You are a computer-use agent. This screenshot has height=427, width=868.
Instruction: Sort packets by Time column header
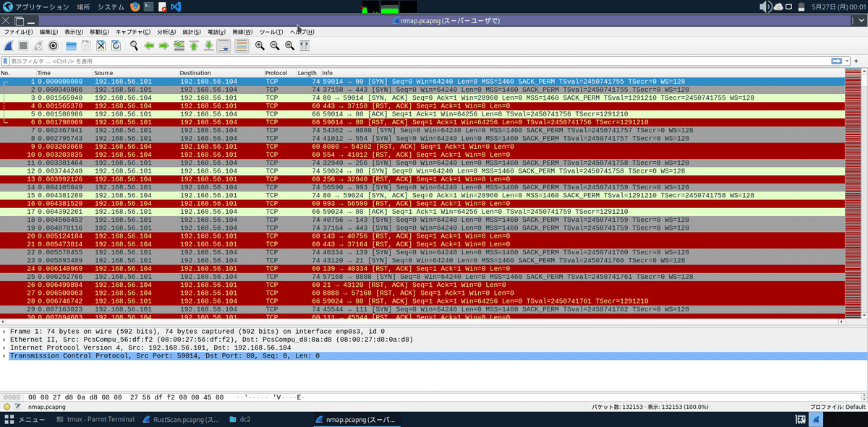pos(64,73)
